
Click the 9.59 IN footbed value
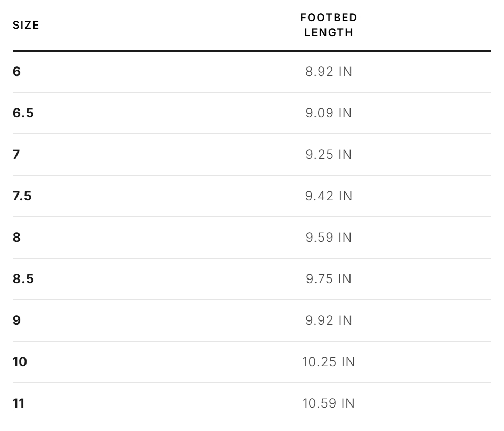[329, 238]
